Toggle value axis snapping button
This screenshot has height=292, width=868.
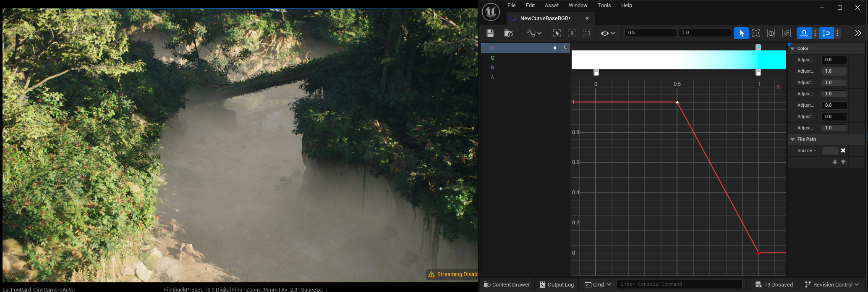click(826, 33)
